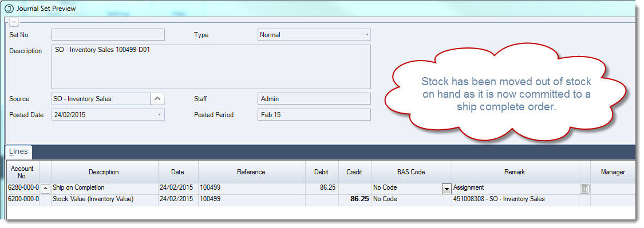The height and width of the screenshot is (228, 644).
Task: Collapse the header section with the minus button
Action: click(x=14, y=22)
